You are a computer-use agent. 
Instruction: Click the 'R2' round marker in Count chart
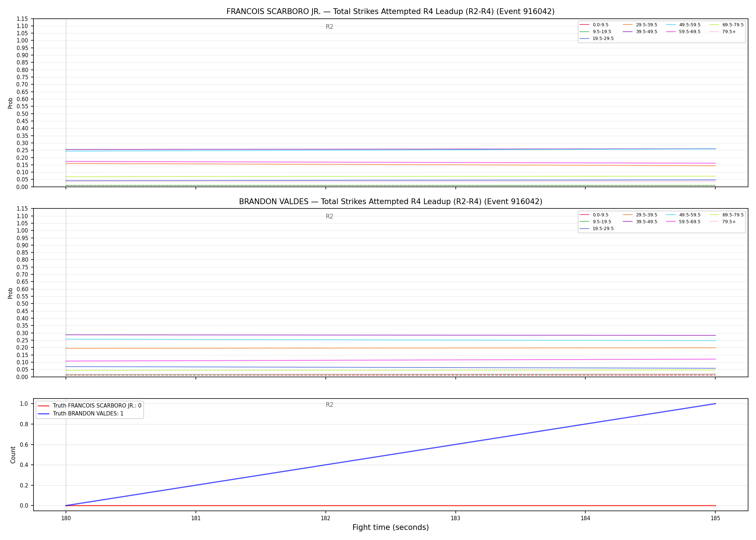[x=329, y=405]
